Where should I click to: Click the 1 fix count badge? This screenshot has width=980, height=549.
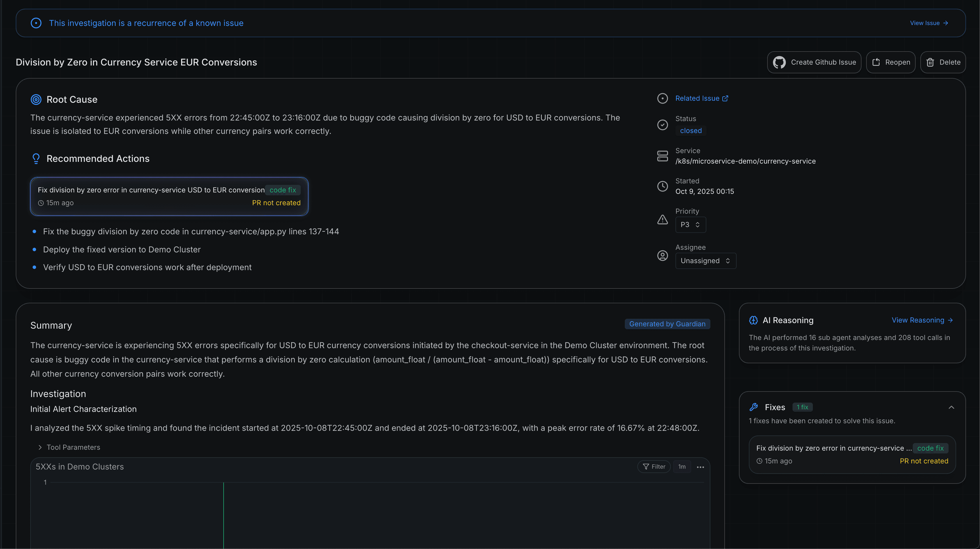coord(802,408)
